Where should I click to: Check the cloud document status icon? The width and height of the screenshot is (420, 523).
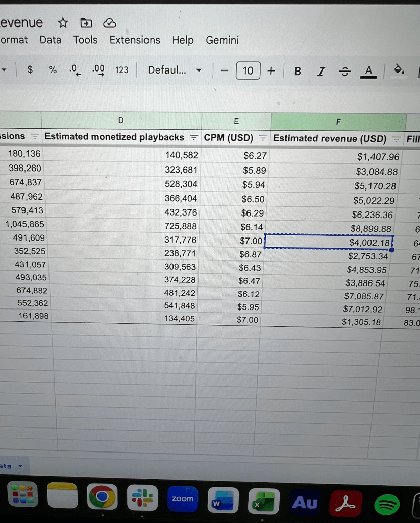point(109,22)
